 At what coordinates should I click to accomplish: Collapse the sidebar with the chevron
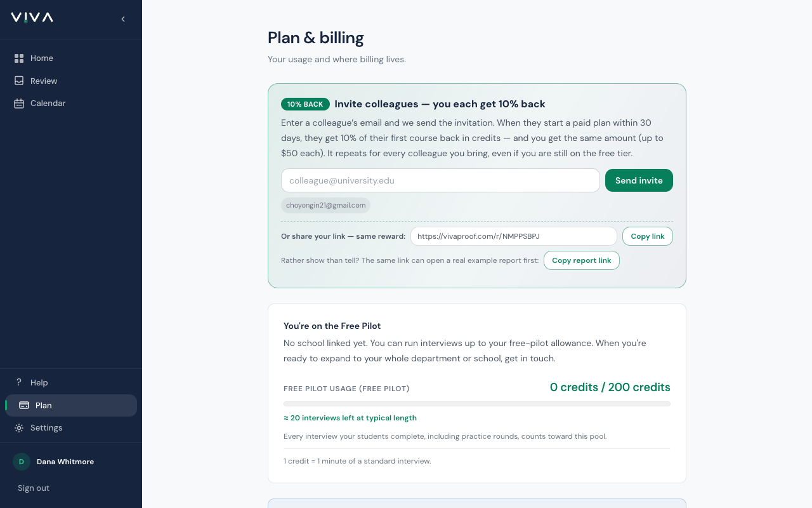(x=123, y=19)
